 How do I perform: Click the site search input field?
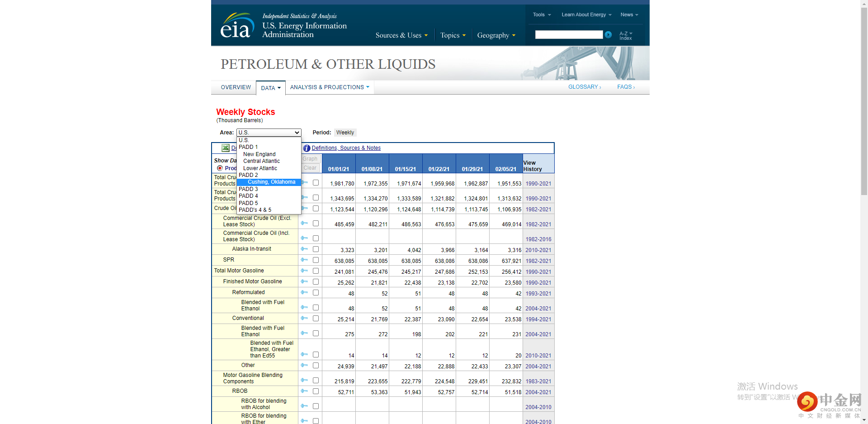coord(568,35)
